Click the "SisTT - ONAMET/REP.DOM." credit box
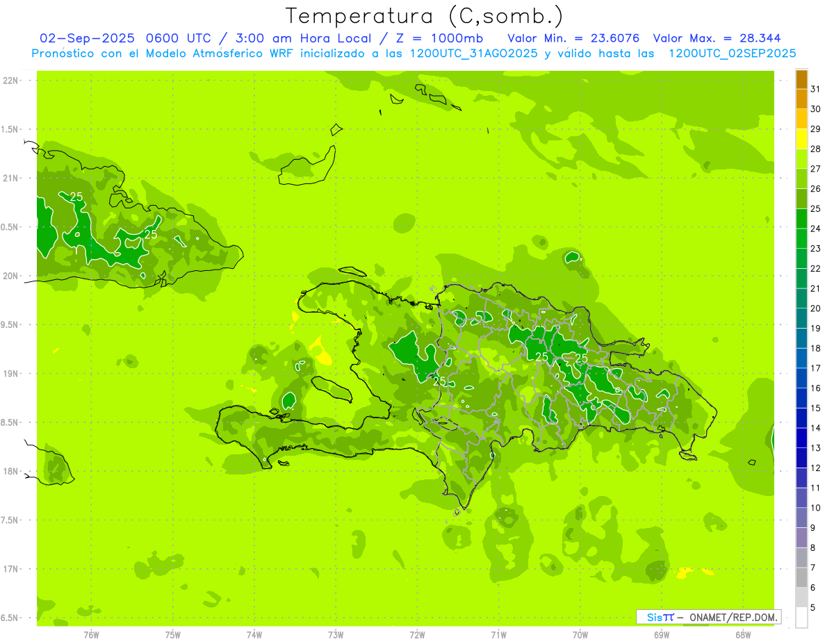The height and width of the screenshot is (644, 834). click(x=709, y=616)
